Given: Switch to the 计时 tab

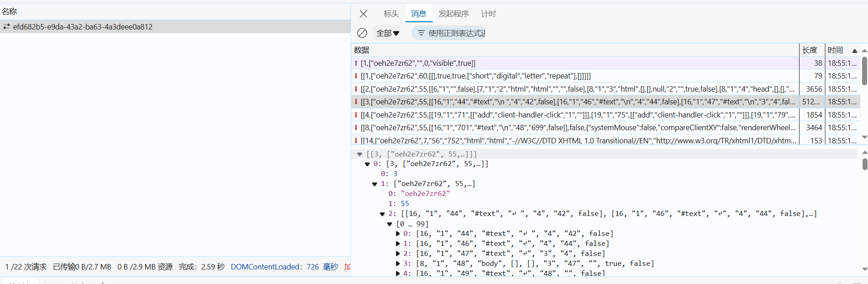Looking at the screenshot, I should [x=488, y=14].
